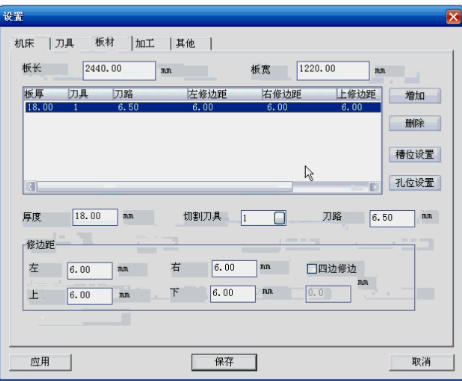Click the 左修边距 column header
Screen dimensions: 462x381
(x=224, y=94)
